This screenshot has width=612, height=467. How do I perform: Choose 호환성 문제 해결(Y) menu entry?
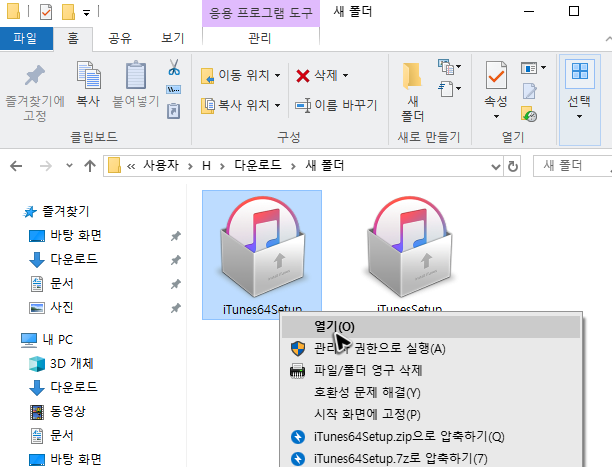(431, 392)
